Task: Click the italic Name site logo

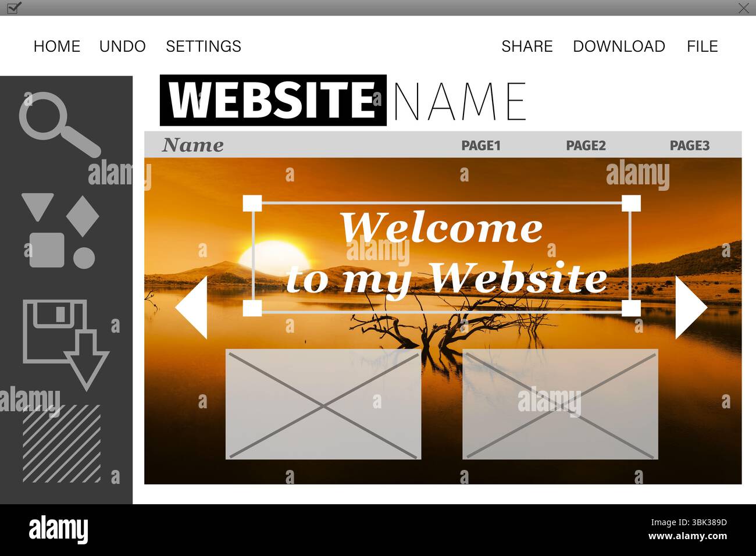Action: coord(192,145)
